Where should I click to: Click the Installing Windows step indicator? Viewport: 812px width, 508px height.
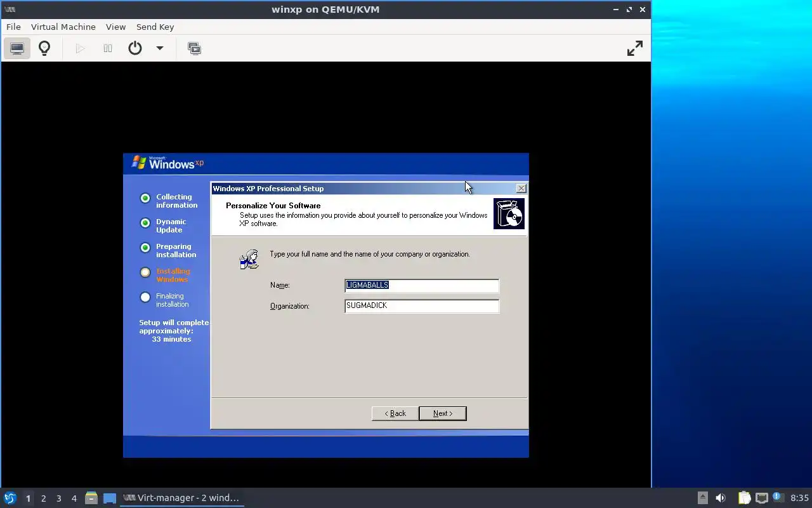pos(145,272)
